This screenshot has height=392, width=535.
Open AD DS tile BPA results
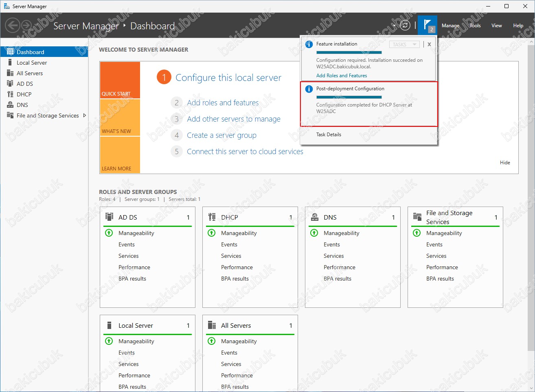(132, 279)
